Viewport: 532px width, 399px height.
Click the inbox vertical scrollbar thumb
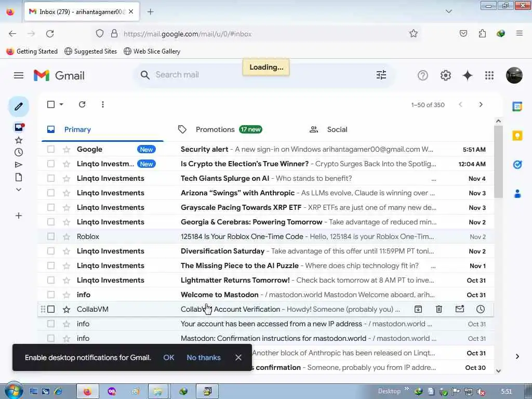click(x=498, y=162)
